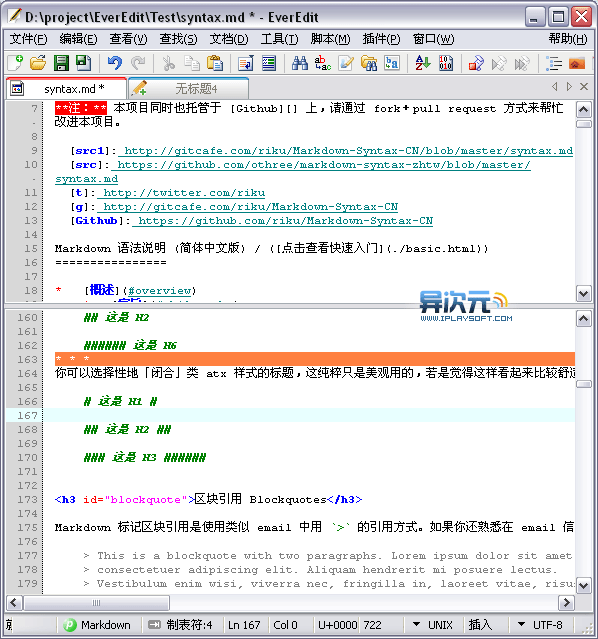Paste from the clipboard icon

(215, 63)
